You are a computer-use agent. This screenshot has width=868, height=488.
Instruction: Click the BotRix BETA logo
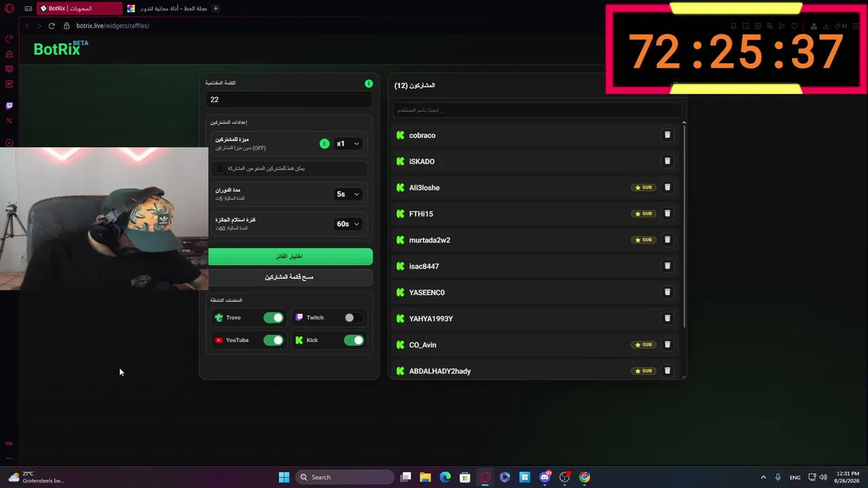[x=60, y=48]
